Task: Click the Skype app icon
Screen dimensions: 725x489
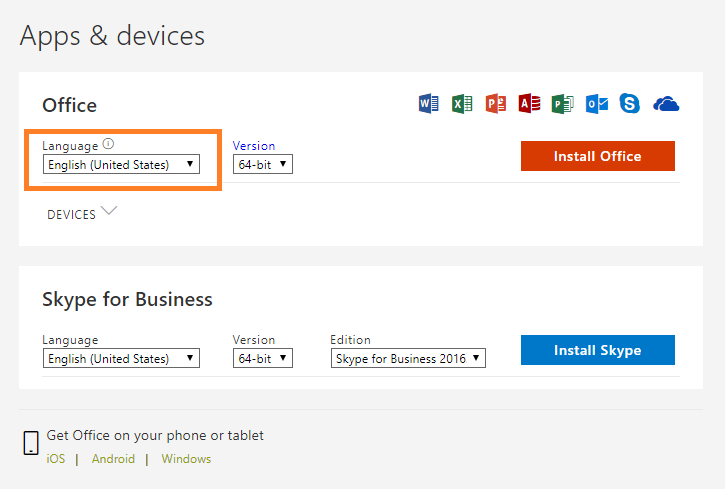Action: point(630,104)
